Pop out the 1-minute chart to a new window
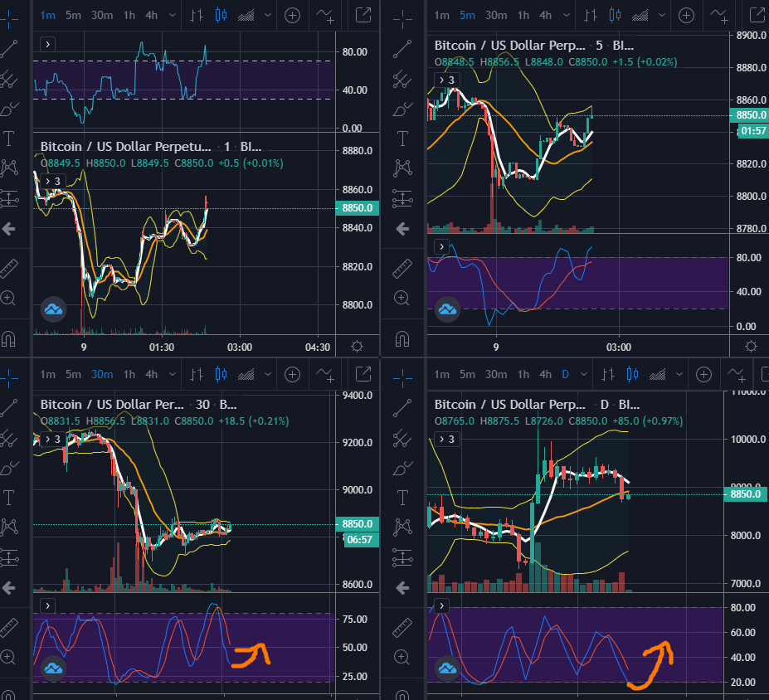 pos(363,15)
